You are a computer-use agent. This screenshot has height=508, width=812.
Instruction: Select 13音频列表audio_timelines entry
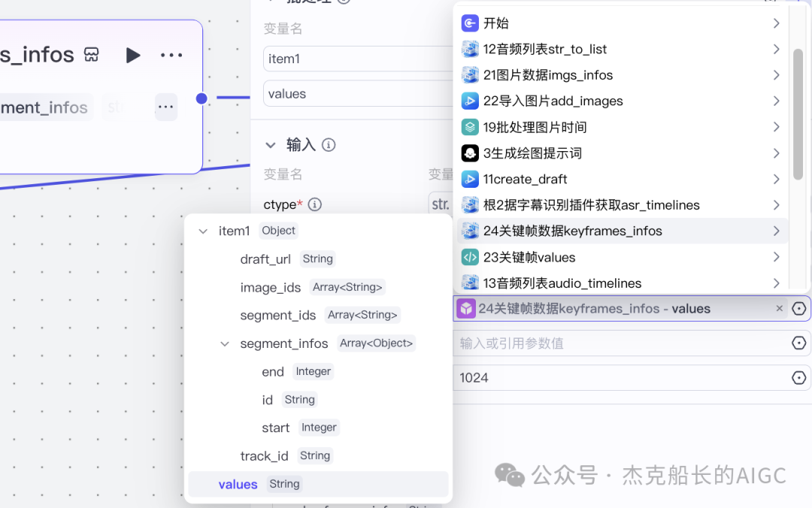tap(622, 283)
